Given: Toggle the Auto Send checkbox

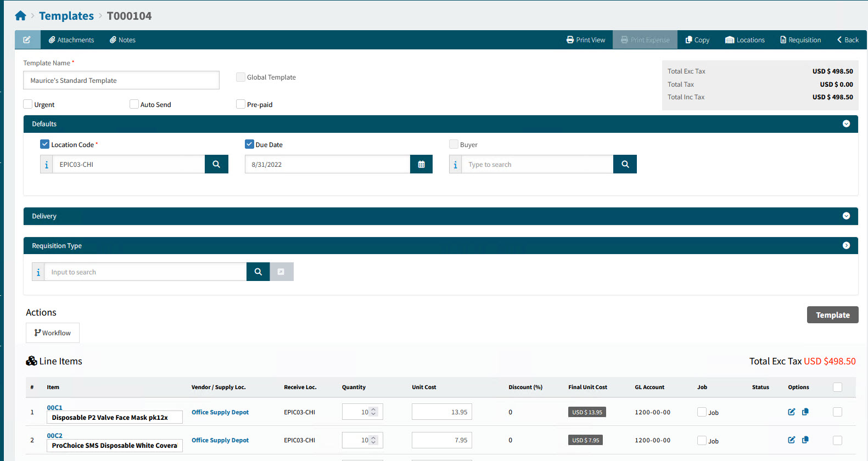Looking at the screenshot, I should pyautogui.click(x=134, y=104).
